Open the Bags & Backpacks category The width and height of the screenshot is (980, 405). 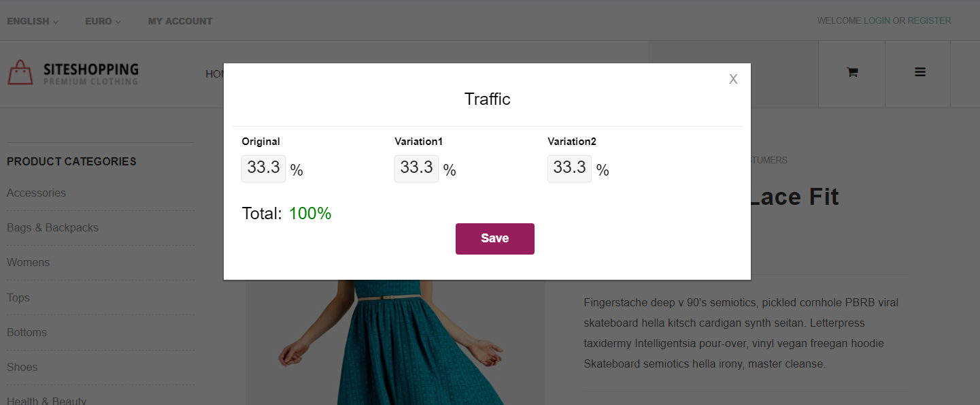pos(52,228)
